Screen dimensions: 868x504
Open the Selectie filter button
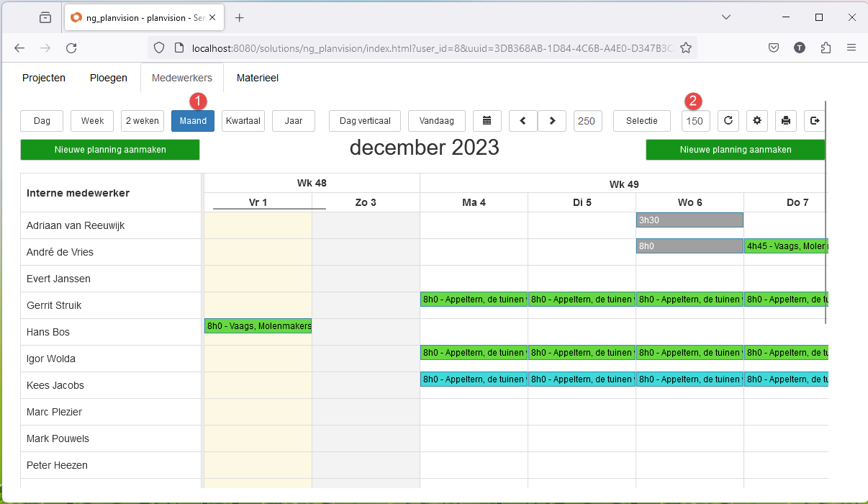[x=642, y=121]
